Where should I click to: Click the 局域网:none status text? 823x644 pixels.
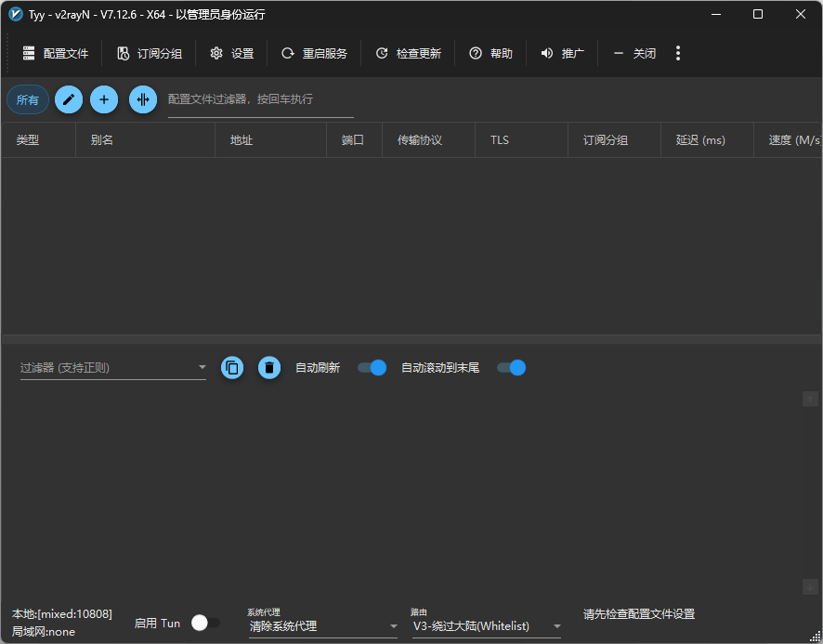(44, 632)
